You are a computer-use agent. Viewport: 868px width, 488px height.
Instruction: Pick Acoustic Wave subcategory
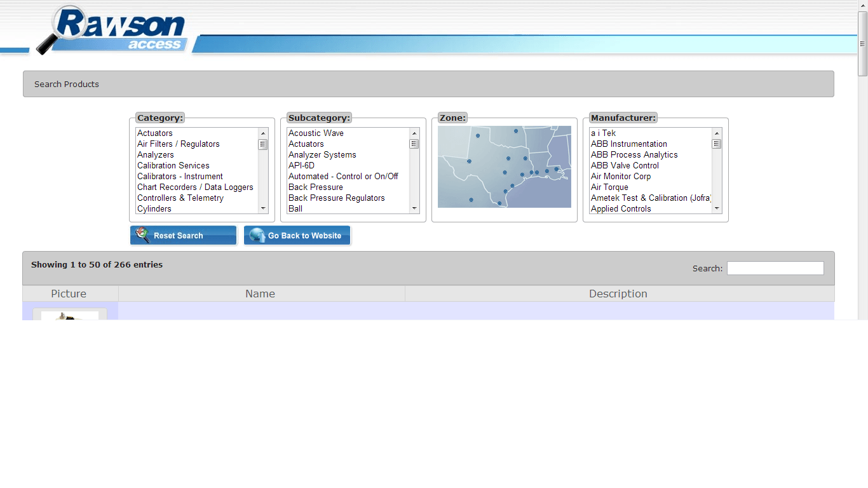click(x=316, y=133)
